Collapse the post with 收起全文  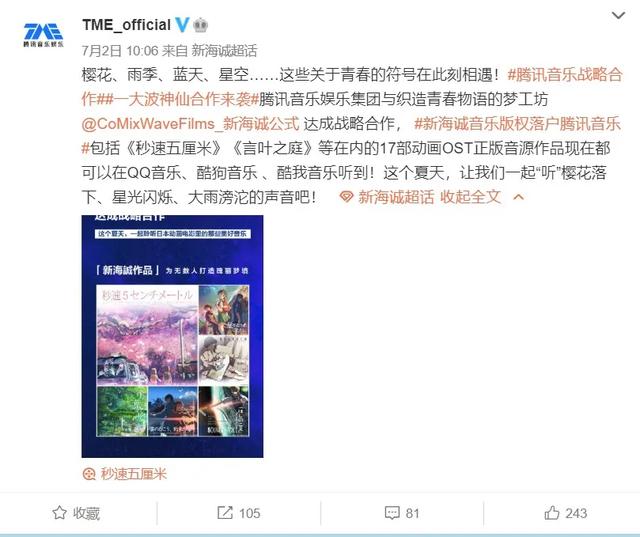click(x=470, y=197)
